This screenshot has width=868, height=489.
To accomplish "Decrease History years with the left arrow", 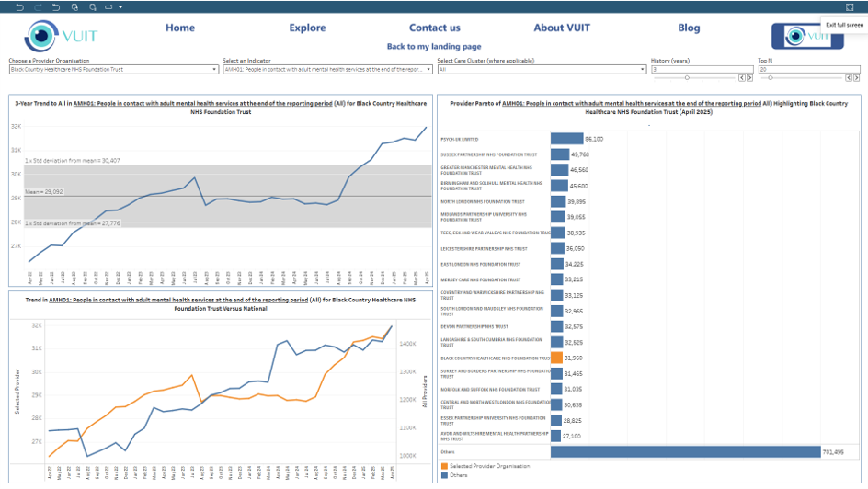I will tap(742, 78).
